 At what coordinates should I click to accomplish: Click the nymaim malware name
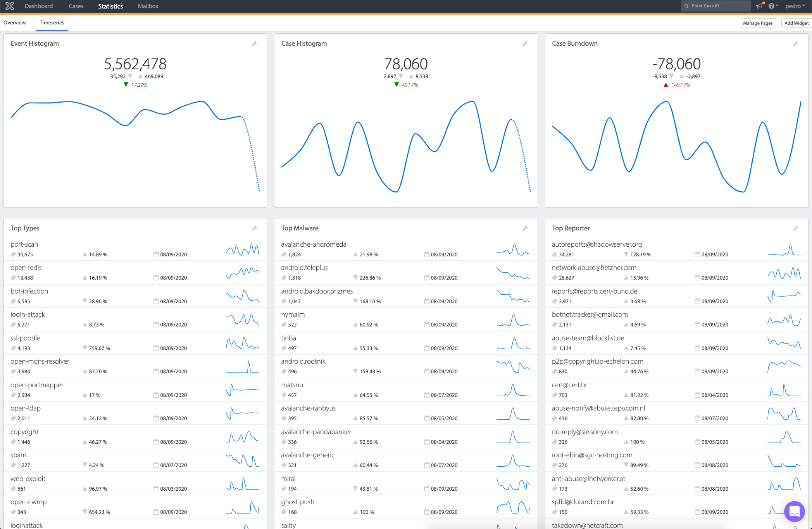click(x=293, y=314)
